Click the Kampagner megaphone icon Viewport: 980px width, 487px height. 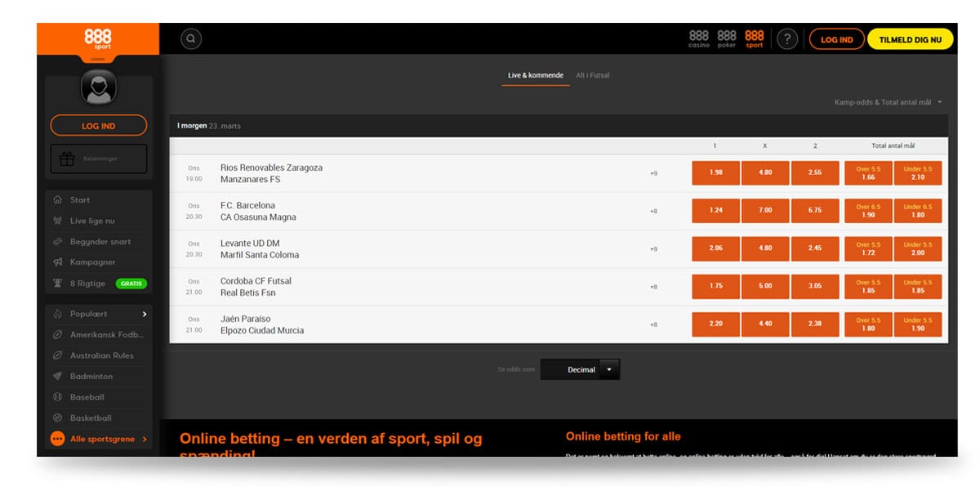point(57,262)
